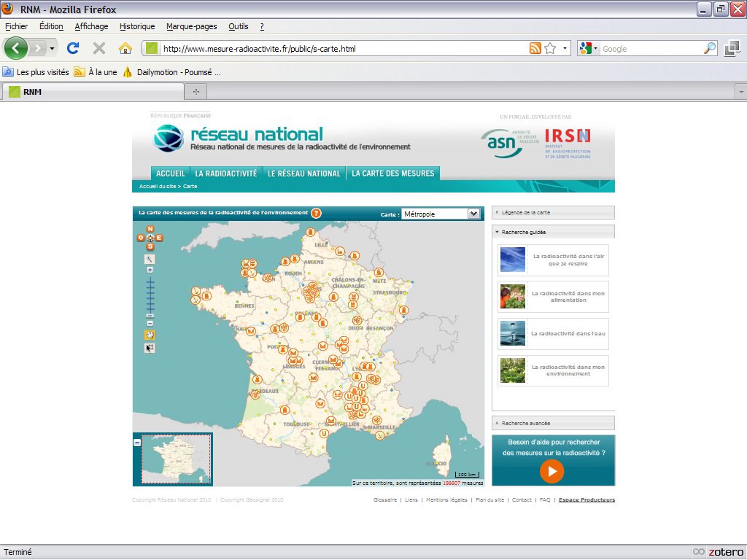Open the LA RADIOACTIVITÉ navigation tab
This screenshot has width=747, height=560.
(x=225, y=174)
